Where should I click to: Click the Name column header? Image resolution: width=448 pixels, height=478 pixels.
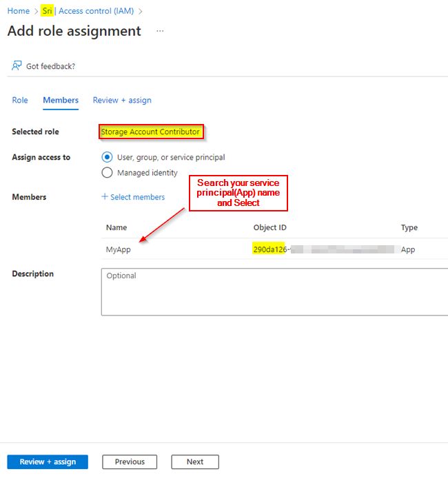coord(116,227)
